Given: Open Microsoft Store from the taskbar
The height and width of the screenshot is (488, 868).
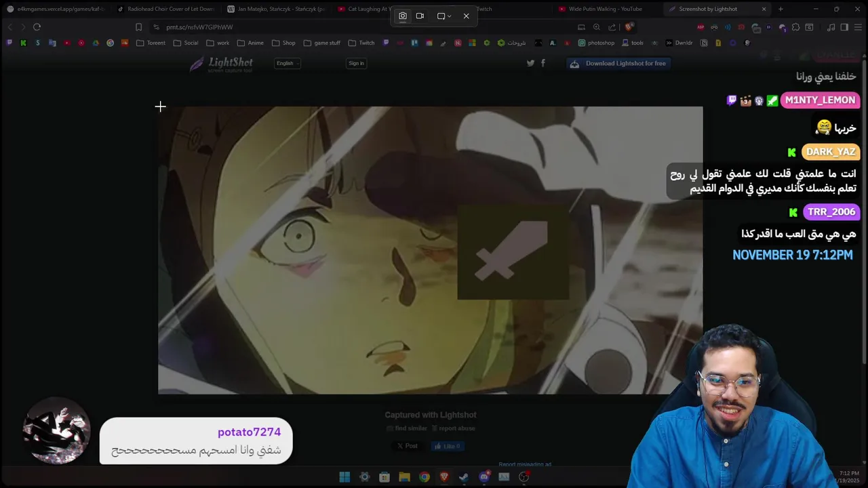Looking at the screenshot, I should click(x=384, y=477).
